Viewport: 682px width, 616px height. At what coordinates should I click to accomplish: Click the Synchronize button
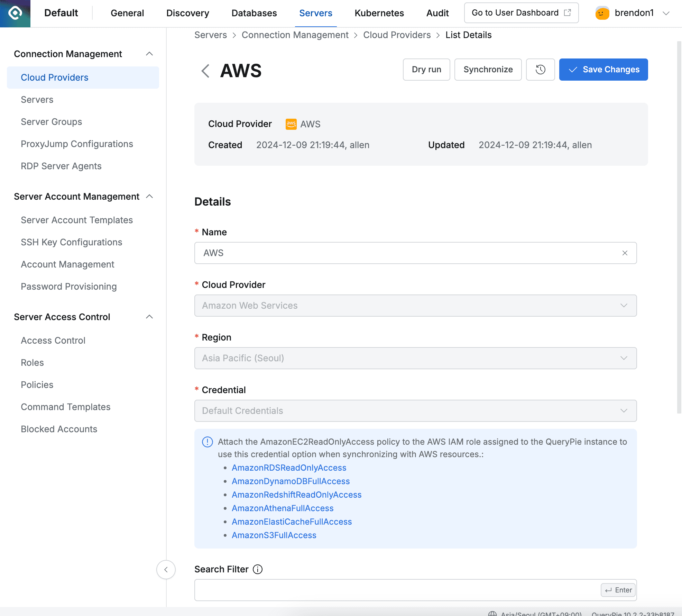[488, 70]
